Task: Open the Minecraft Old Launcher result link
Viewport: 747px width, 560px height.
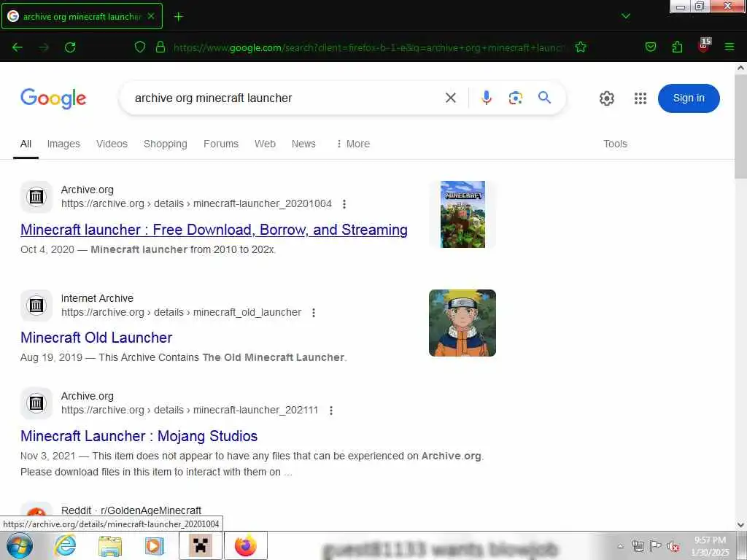Action: coord(96,338)
